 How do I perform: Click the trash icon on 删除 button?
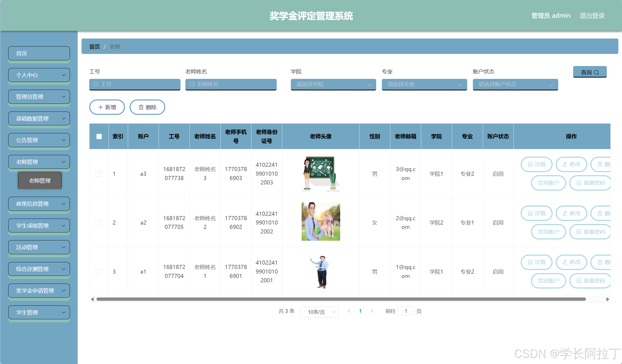141,107
